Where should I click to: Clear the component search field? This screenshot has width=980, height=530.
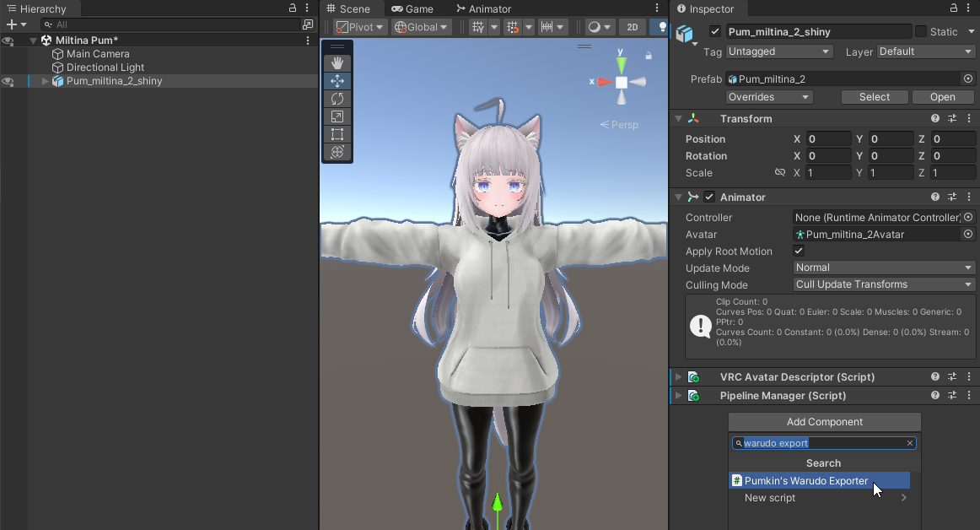(910, 443)
